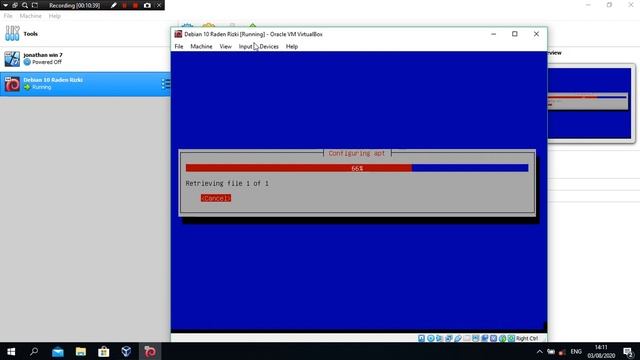Image resolution: width=640 pixels, height=360 pixels.
Task: Click the virtualization 'V' indicator in VM status bar
Action: coord(493,338)
